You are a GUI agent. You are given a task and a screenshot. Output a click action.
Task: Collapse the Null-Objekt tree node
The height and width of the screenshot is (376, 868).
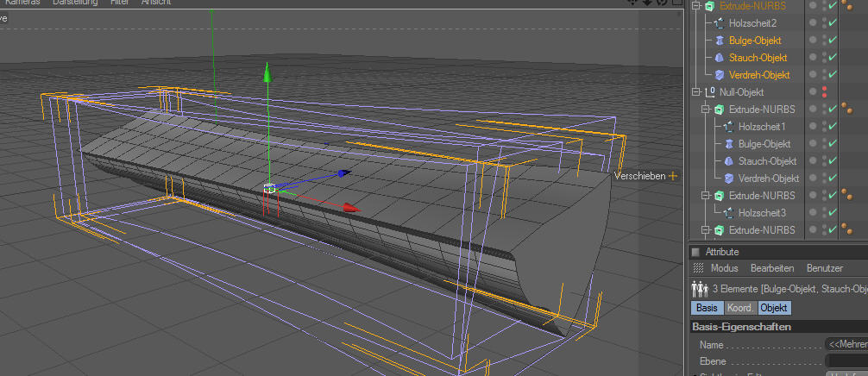point(695,91)
